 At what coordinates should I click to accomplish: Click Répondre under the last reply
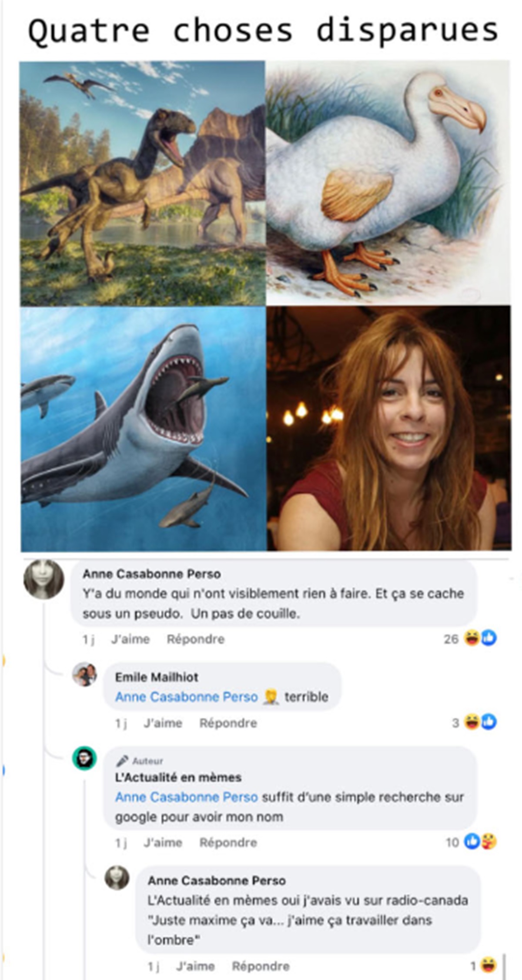coord(261,966)
